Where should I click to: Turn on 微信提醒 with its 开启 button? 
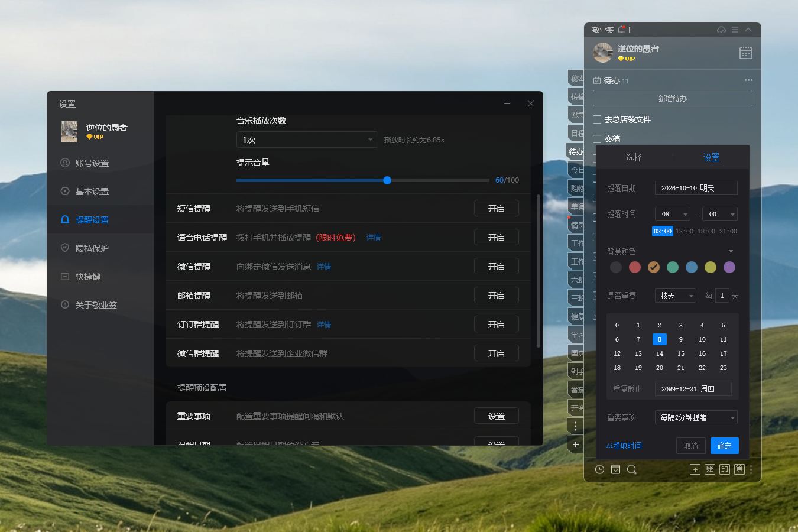pyautogui.click(x=497, y=267)
